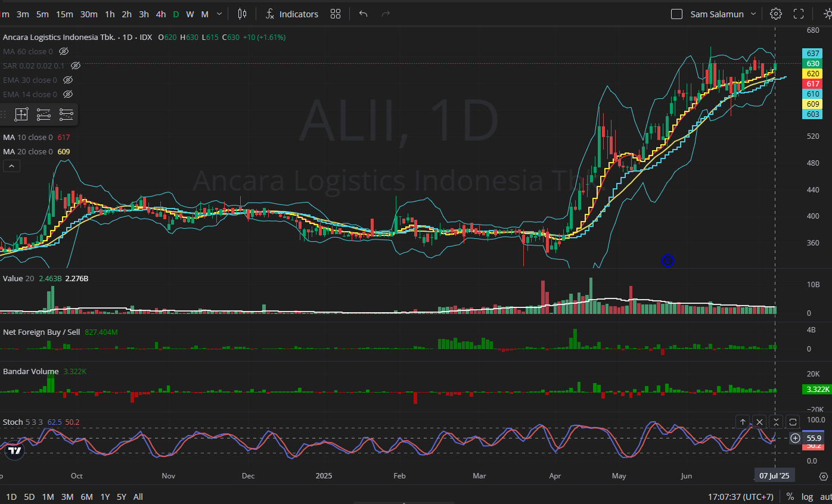Show the hidden EMA 30 indicator
The image size is (832, 504).
68,80
